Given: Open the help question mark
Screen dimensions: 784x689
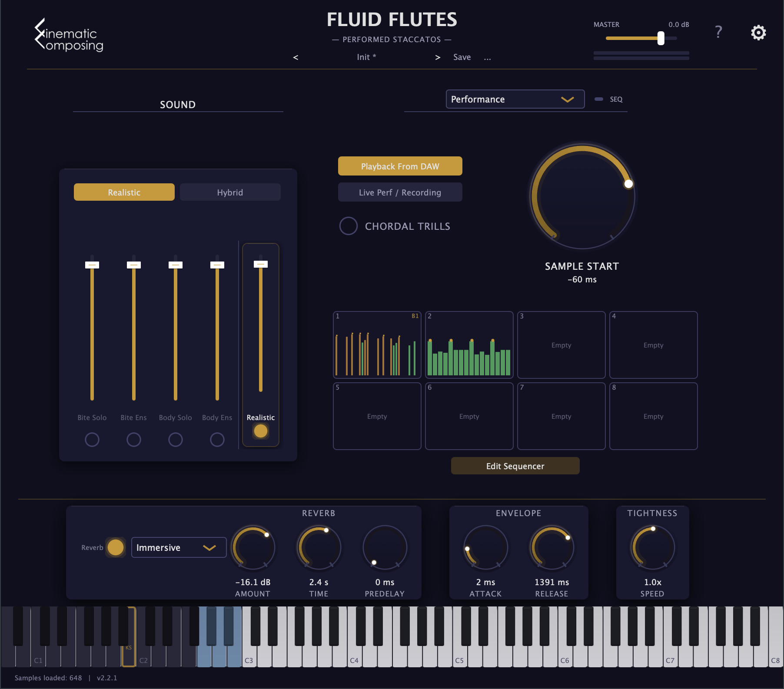Looking at the screenshot, I should [x=718, y=32].
